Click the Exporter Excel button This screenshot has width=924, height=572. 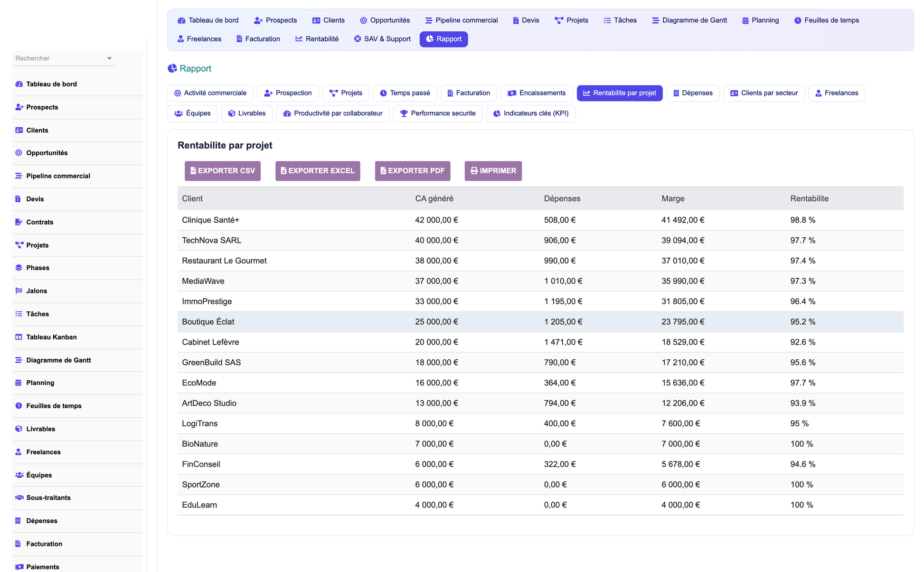pos(318,171)
